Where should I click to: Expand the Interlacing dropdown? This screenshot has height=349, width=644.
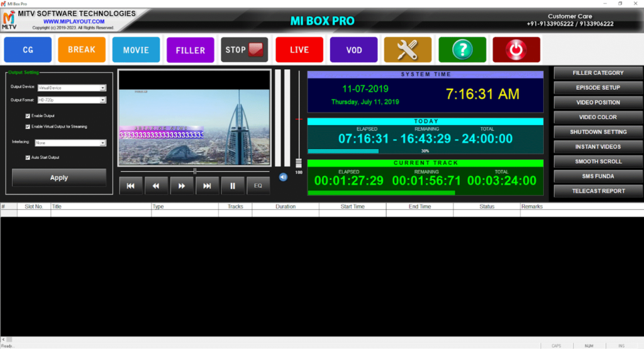click(x=103, y=143)
